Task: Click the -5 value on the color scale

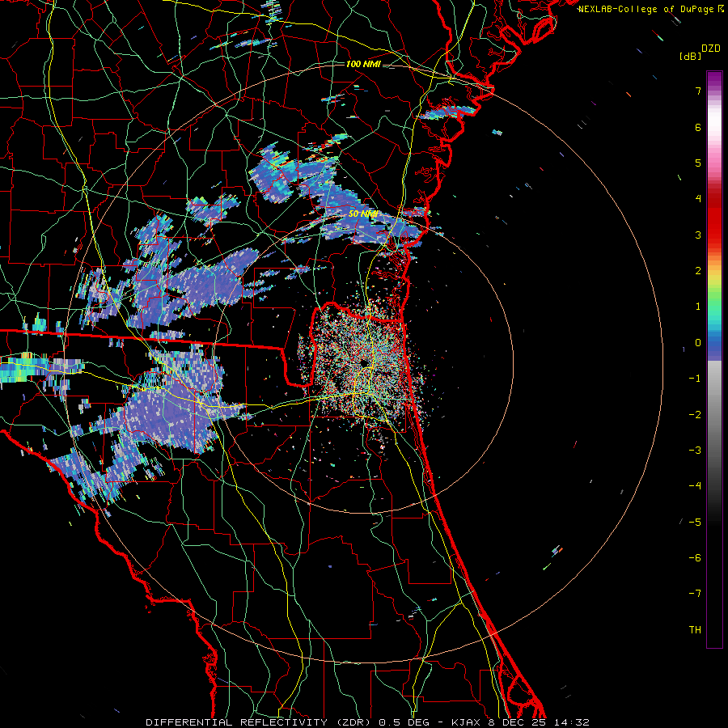Action: [695, 523]
